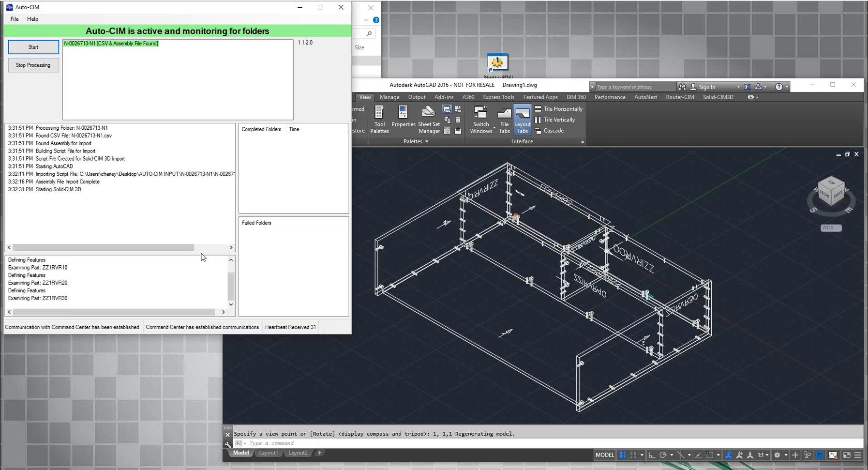Viewport: 868px width, 470px height.
Task: Switch to the Manage ribbon tab
Action: pyautogui.click(x=389, y=97)
